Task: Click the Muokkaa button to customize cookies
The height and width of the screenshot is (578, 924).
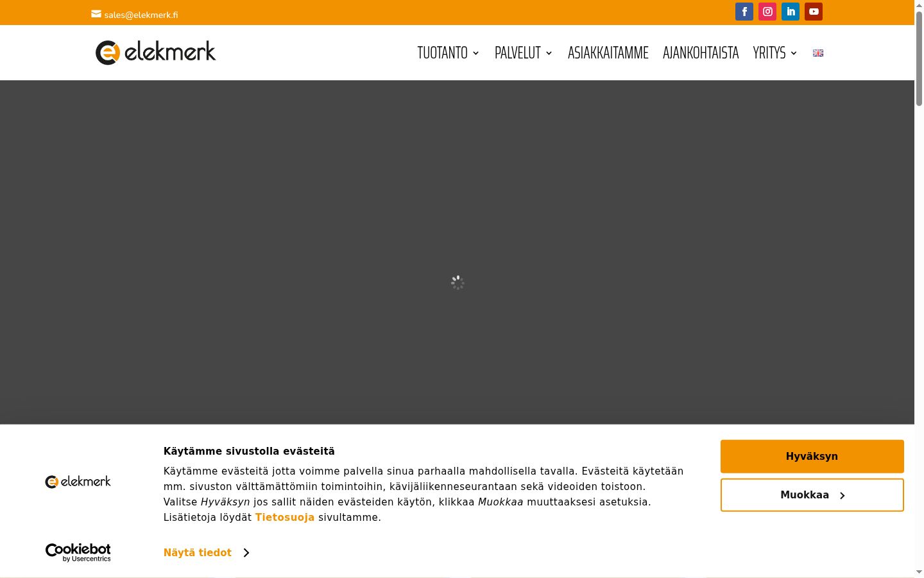Action: tap(812, 495)
